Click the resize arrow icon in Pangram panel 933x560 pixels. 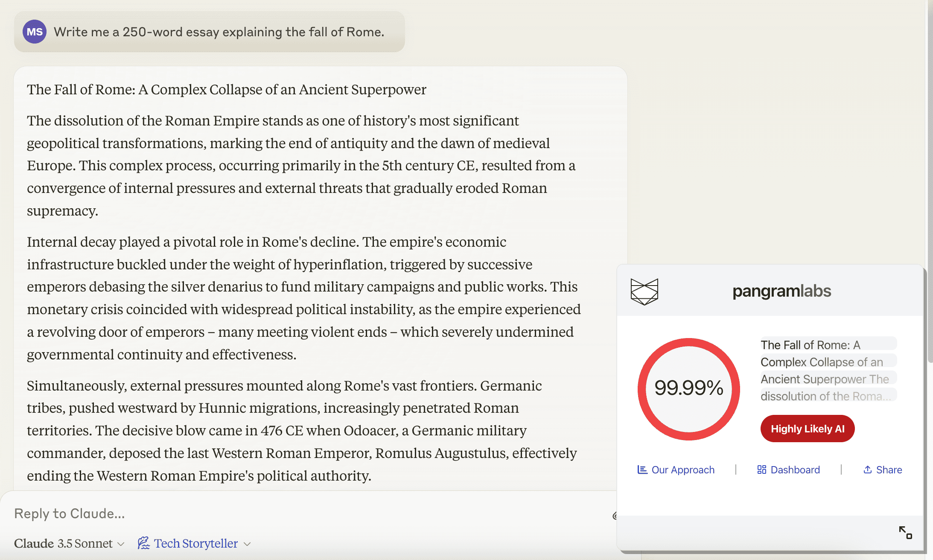click(x=905, y=532)
